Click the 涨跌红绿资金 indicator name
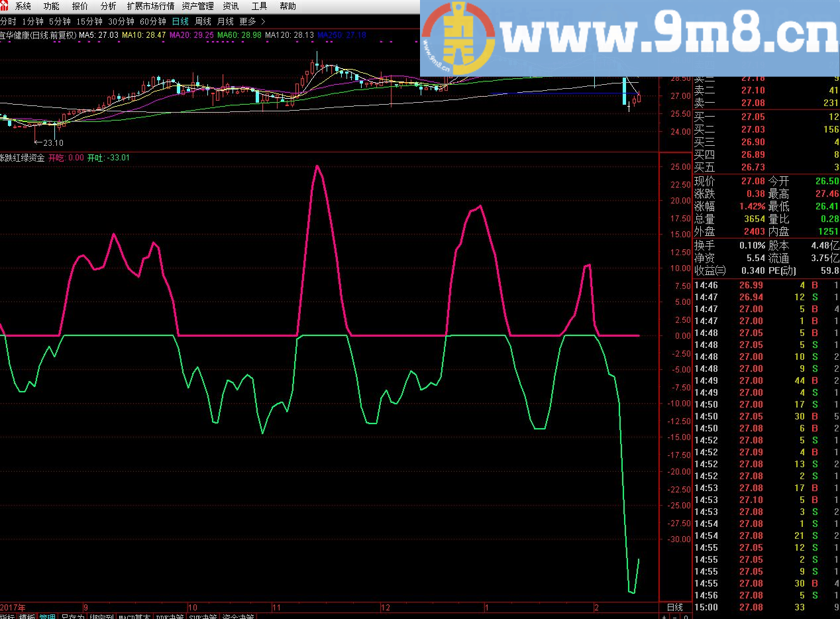The image size is (840, 619). (23, 158)
